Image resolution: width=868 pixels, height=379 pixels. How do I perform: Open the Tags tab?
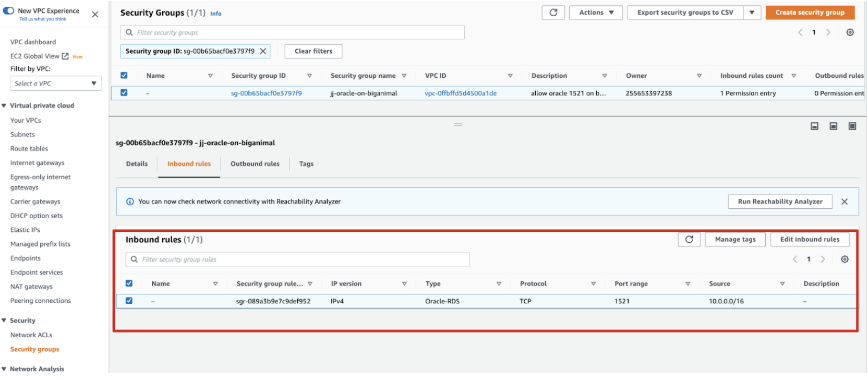pyautogui.click(x=306, y=164)
